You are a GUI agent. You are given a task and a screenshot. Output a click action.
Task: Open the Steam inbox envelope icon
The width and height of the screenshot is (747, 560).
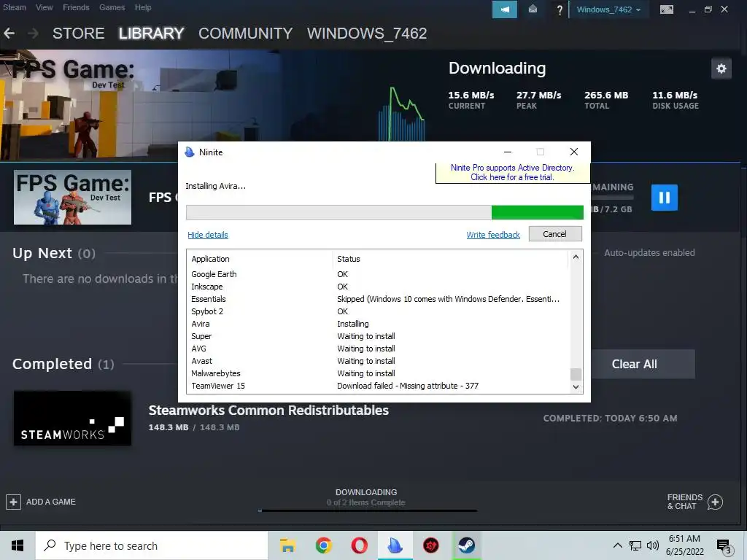click(x=533, y=9)
